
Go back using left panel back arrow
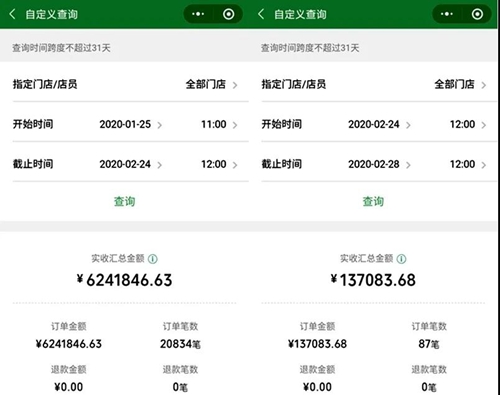click(x=12, y=14)
